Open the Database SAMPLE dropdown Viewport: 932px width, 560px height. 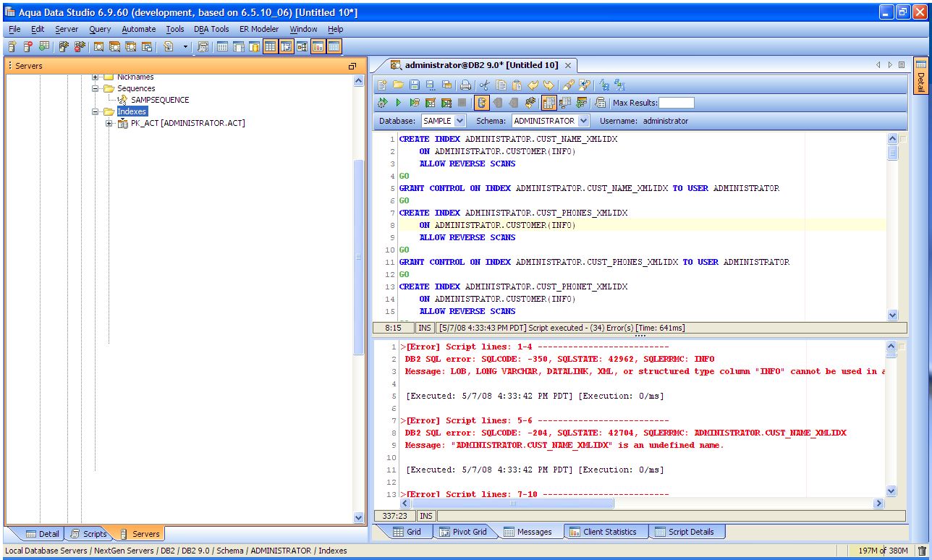click(x=459, y=121)
